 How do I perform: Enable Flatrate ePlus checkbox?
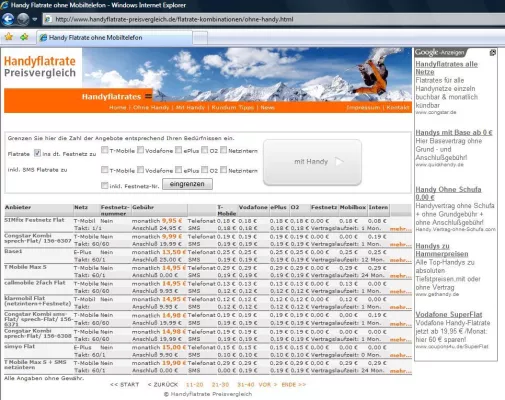179,150
